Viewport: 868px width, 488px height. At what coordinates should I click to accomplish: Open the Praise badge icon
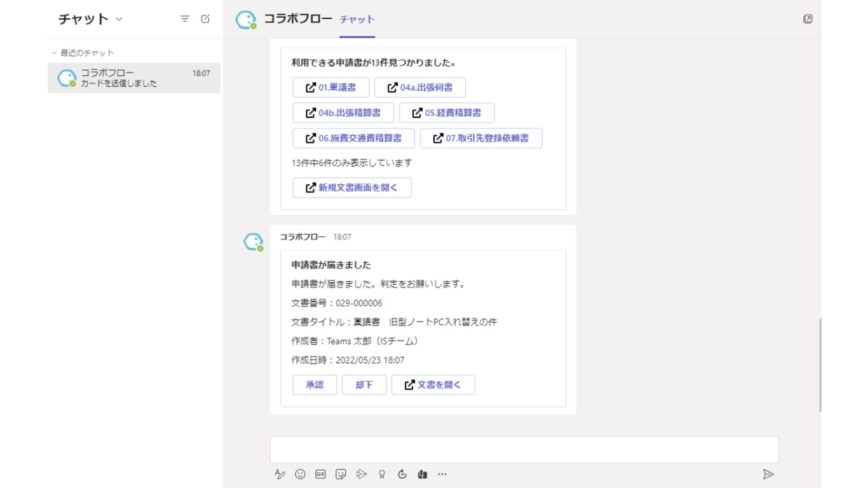[x=382, y=474]
